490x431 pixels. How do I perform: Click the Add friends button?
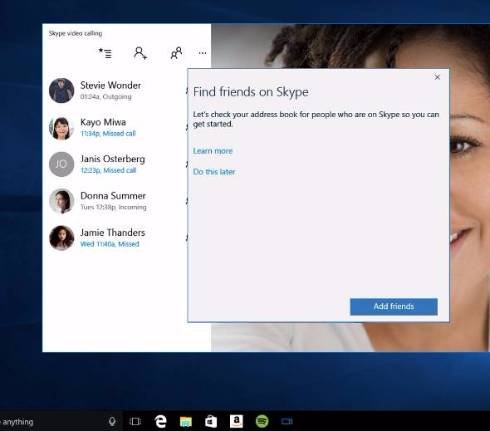click(394, 306)
